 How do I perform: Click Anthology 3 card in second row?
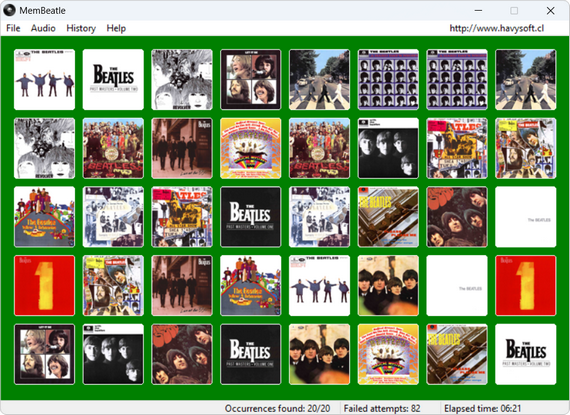pyautogui.click(x=526, y=148)
